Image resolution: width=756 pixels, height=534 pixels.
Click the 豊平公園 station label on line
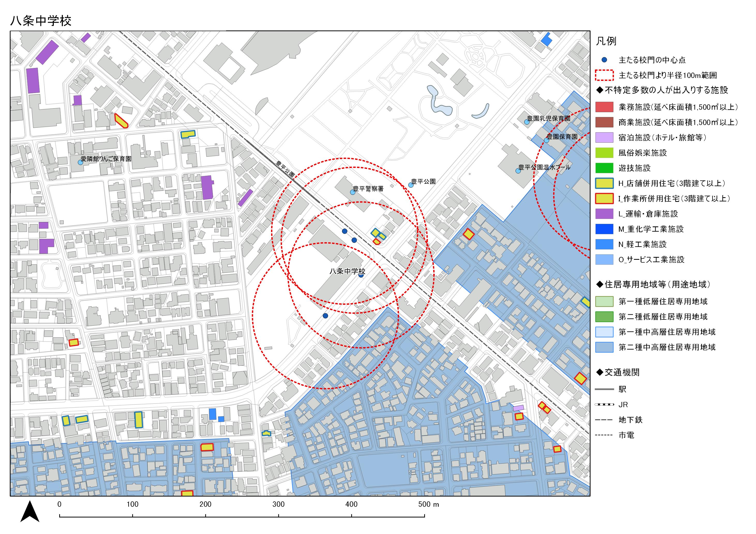pos(285,170)
